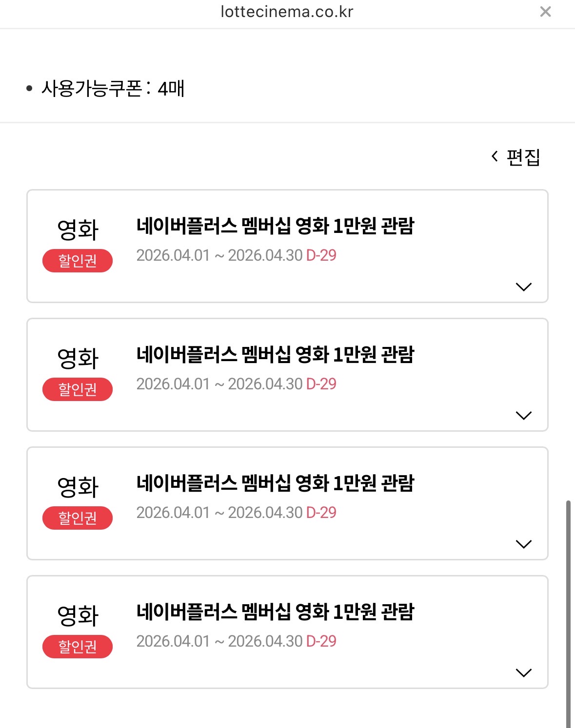Click the back chevron beside 편집
The image size is (575, 728).
tap(495, 156)
